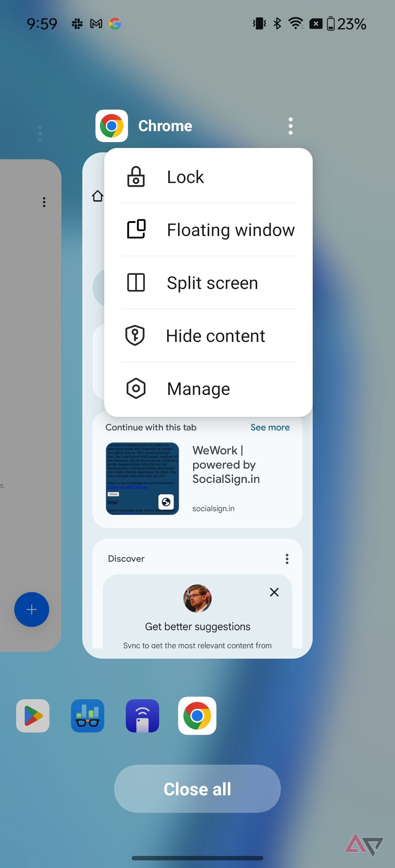Tap the Chrome app icon in header

coord(112,126)
